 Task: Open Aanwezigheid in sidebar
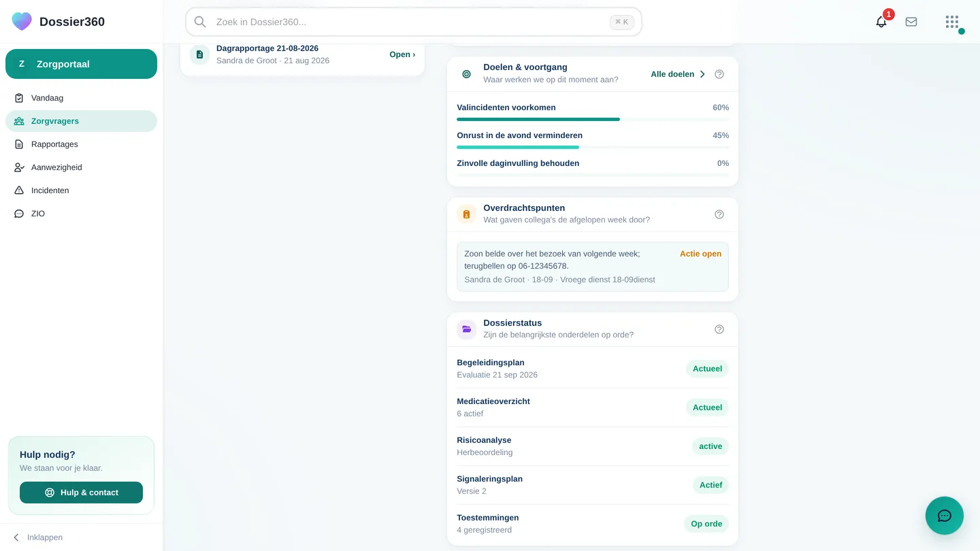81,167
